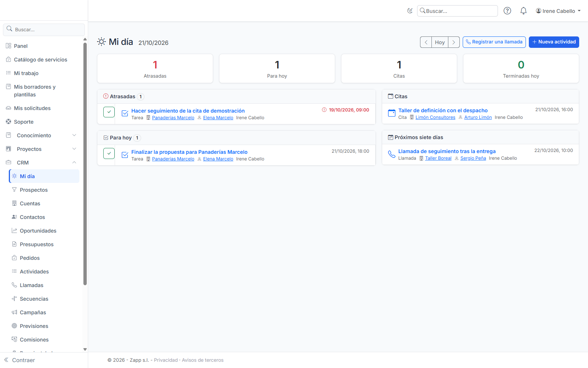Image resolution: width=588 pixels, height=368 pixels.
Task: Click the Terminadas hoy summary card
Action: tap(521, 68)
